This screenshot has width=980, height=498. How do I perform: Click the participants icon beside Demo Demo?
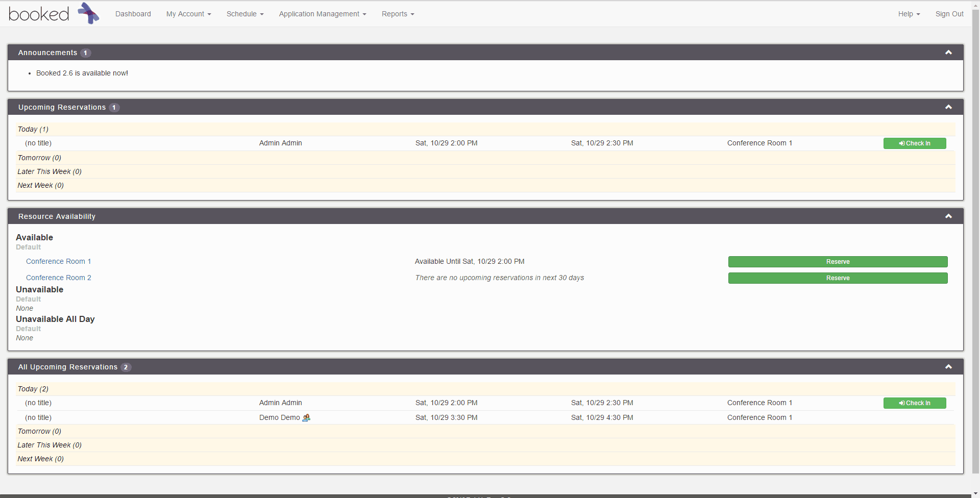(x=306, y=418)
